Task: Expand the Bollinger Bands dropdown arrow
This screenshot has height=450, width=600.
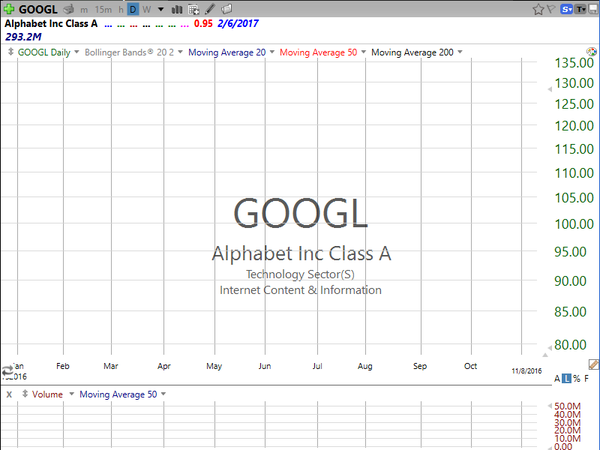Action: click(180, 52)
